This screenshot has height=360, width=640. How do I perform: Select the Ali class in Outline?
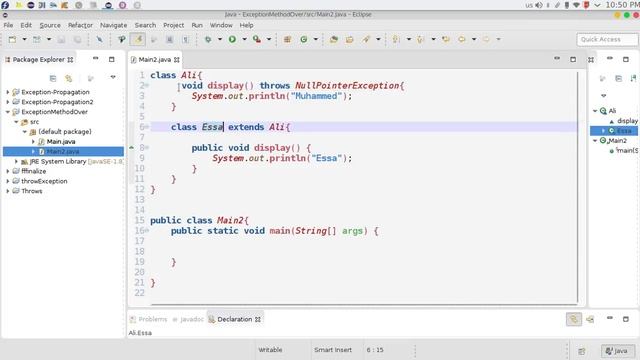point(612,111)
